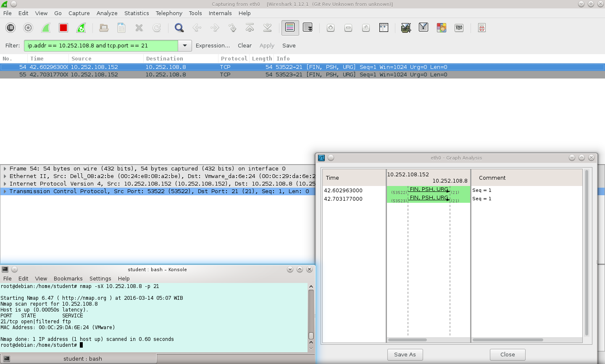The height and width of the screenshot is (364, 605).
Task: Expand the Frame 54 details row
Action: (5, 169)
